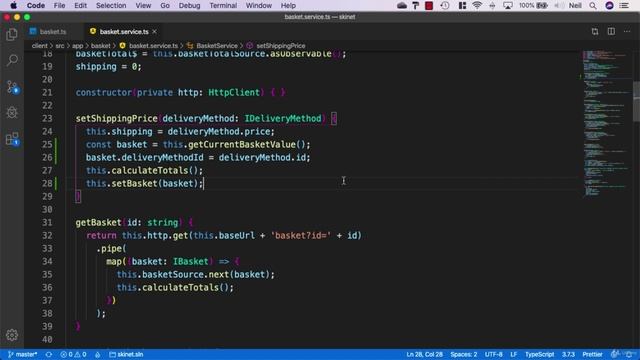Open Spotlight search in the menu bar

(x=593, y=5)
